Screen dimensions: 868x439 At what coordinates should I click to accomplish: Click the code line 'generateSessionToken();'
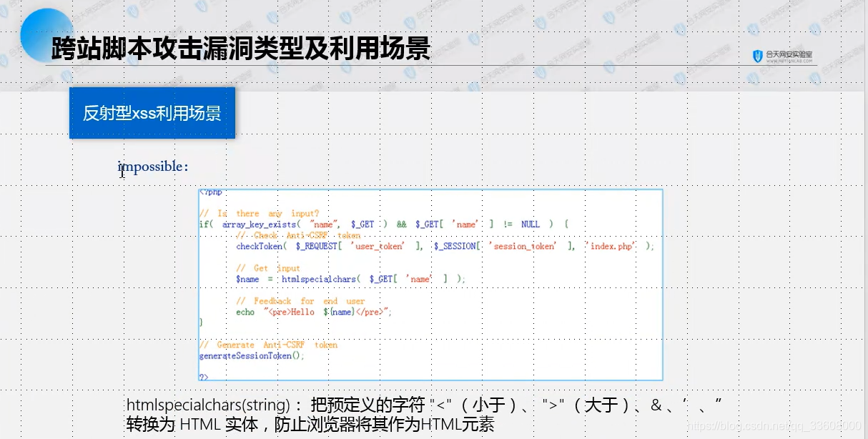tap(252, 355)
